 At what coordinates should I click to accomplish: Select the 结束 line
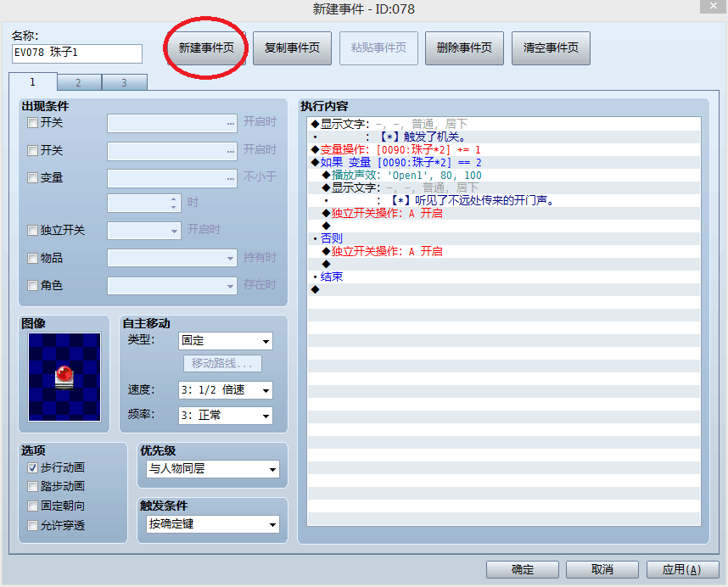coord(504,277)
